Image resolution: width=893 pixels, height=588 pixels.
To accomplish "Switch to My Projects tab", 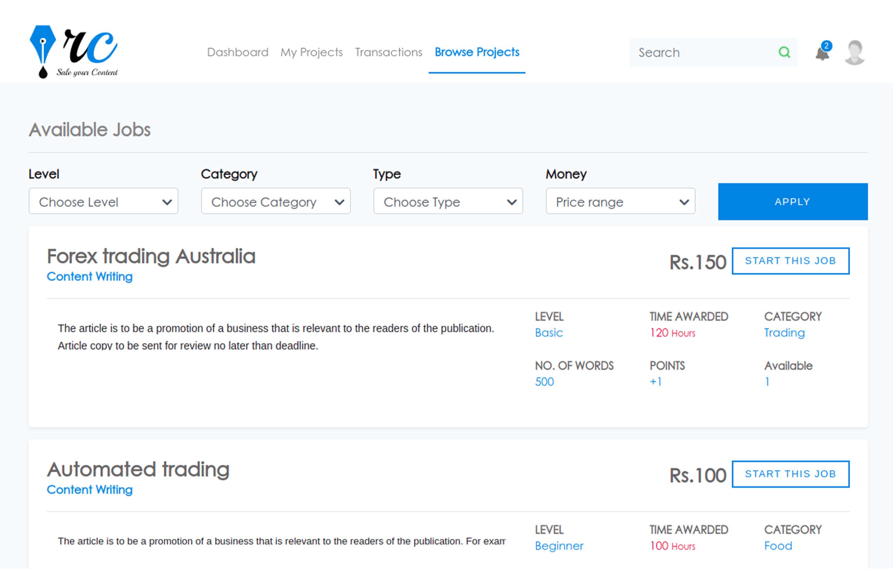I will click(x=312, y=52).
